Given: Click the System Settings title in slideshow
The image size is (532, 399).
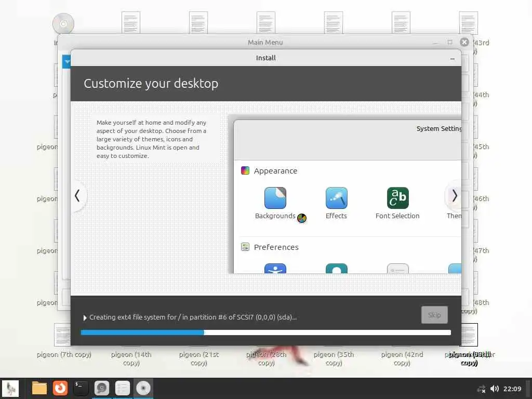Looking at the screenshot, I should 438,129.
